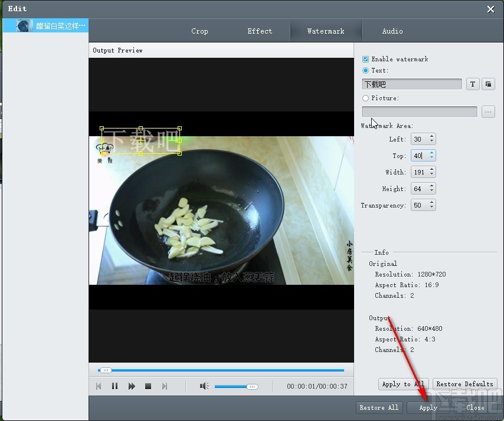
Task: Mute the preview volume speaker icon
Action: [x=204, y=386]
